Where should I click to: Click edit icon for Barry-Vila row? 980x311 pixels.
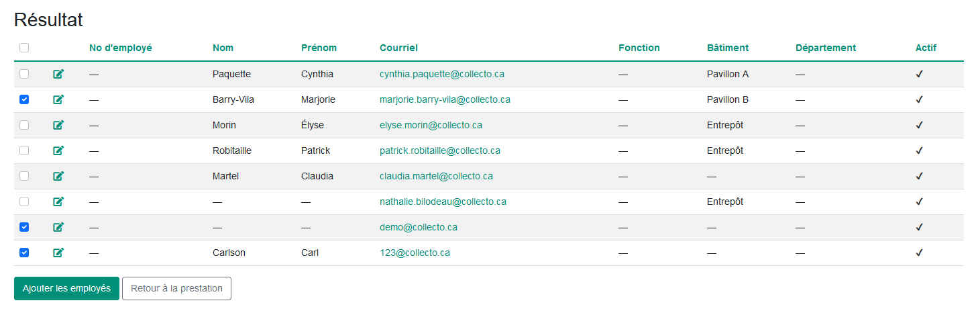(x=58, y=99)
